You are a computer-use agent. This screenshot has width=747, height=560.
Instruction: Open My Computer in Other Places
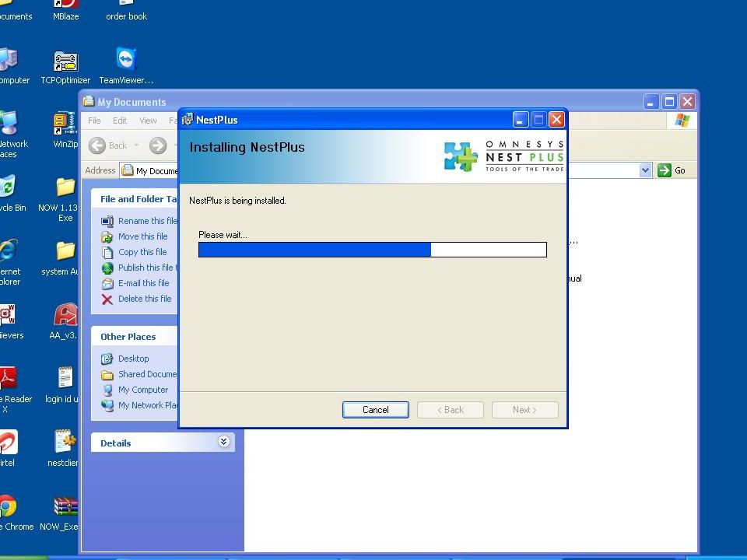coord(135,390)
